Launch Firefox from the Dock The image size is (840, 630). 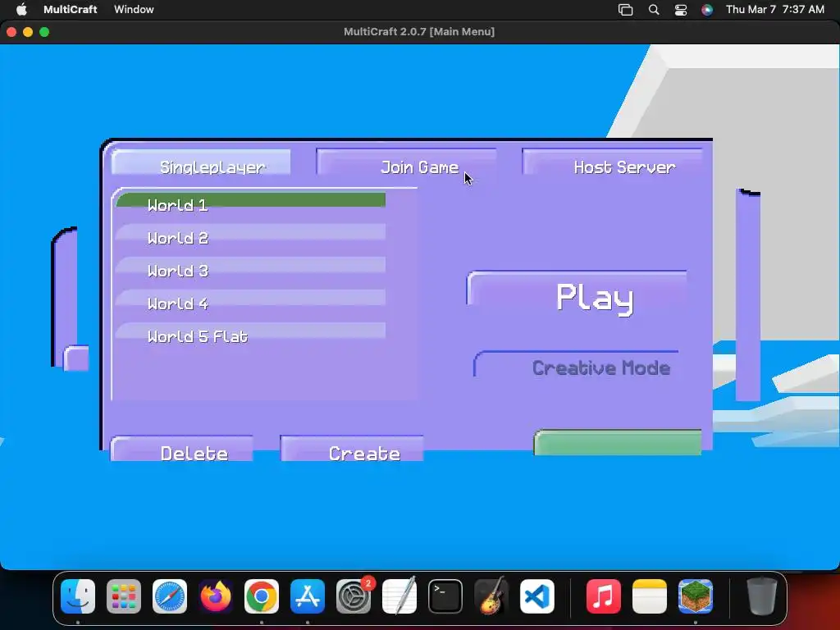click(216, 596)
